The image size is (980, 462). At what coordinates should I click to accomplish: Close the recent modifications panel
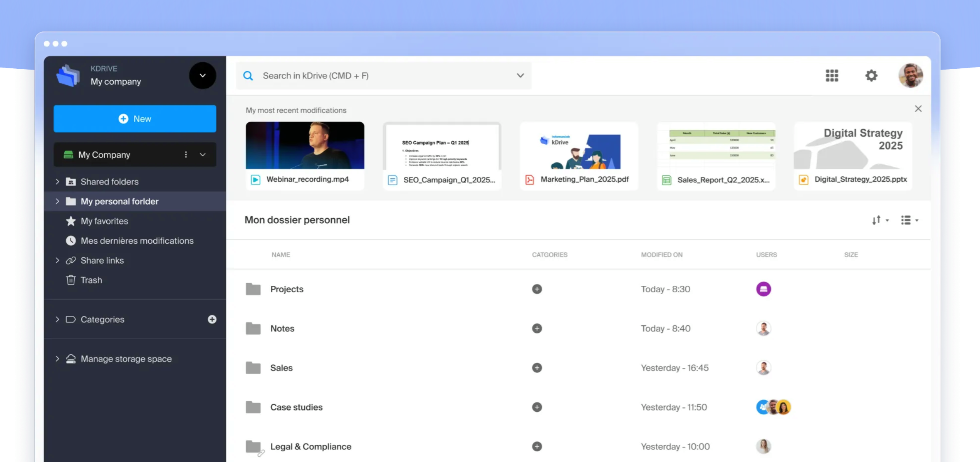918,109
